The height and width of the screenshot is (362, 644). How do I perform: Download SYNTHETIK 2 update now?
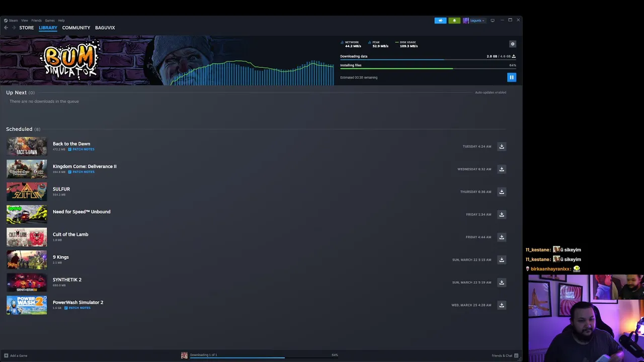[502, 282]
